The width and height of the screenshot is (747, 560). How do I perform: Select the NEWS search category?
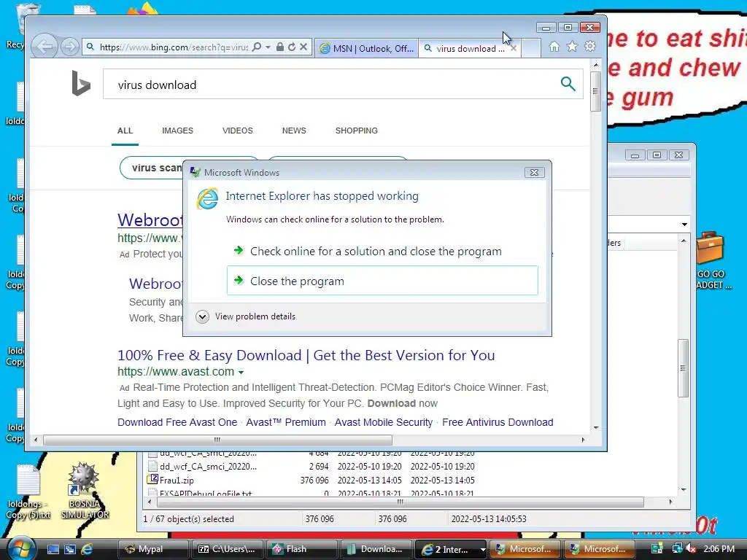(294, 131)
